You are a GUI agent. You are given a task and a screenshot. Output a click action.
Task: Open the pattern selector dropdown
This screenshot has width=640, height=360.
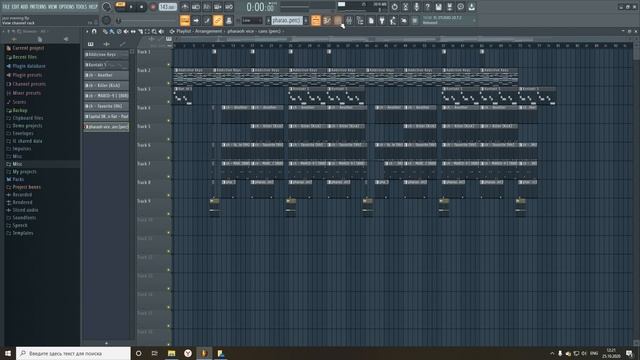(287, 20)
